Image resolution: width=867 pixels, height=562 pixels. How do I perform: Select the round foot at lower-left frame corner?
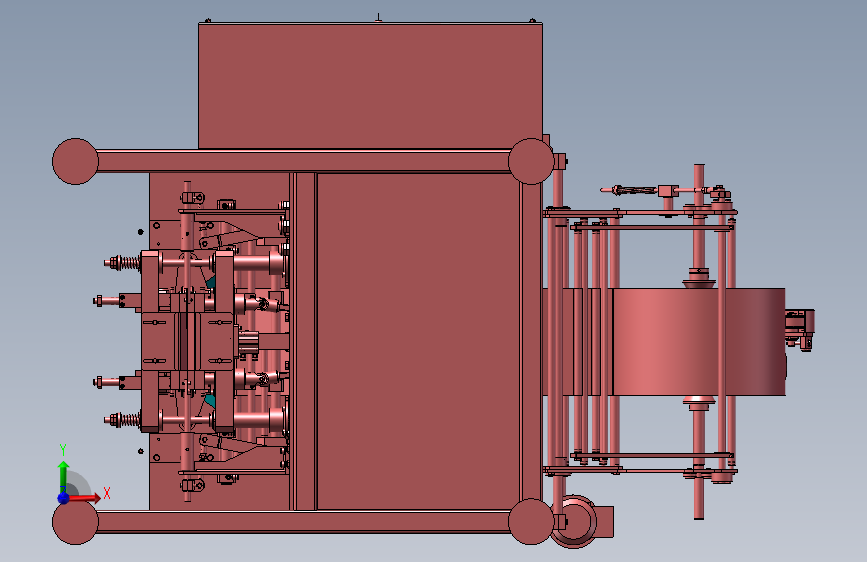[x=75, y=522]
